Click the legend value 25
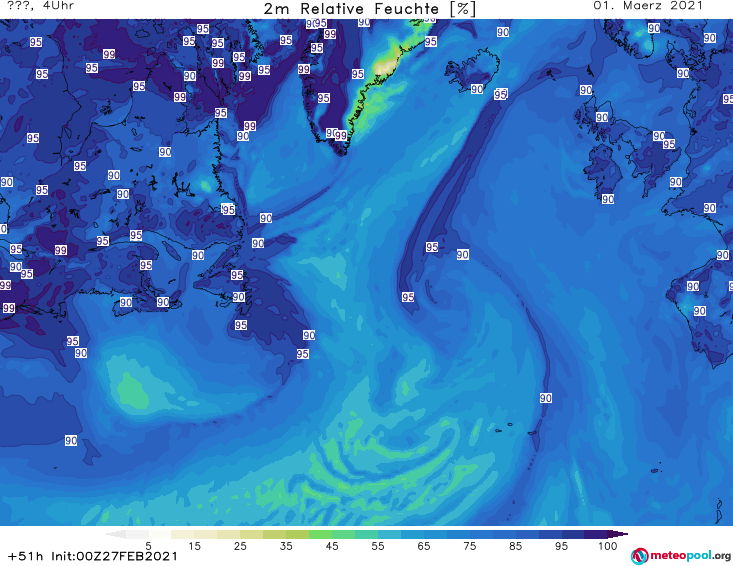The height and width of the screenshot is (566, 733). [240, 546]
